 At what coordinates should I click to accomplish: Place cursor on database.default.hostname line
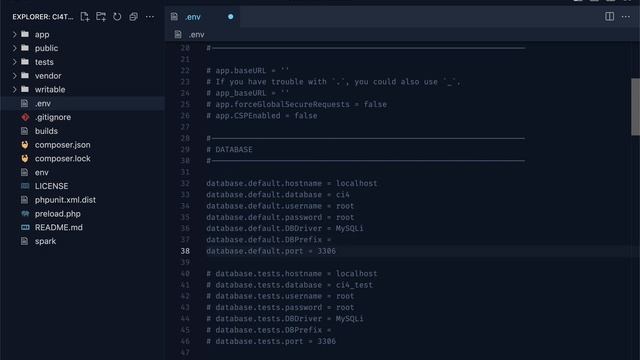[x=291, y=183]
